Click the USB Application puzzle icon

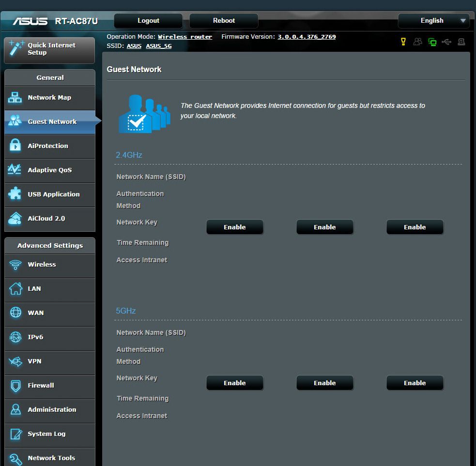pos(15,194)
